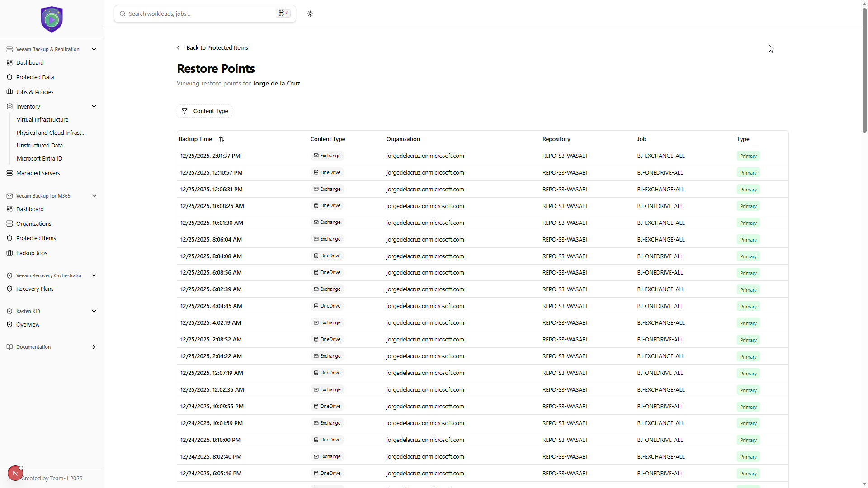
Task: Click the Kasten K10 Overview icon
Action: pos(9,324)
